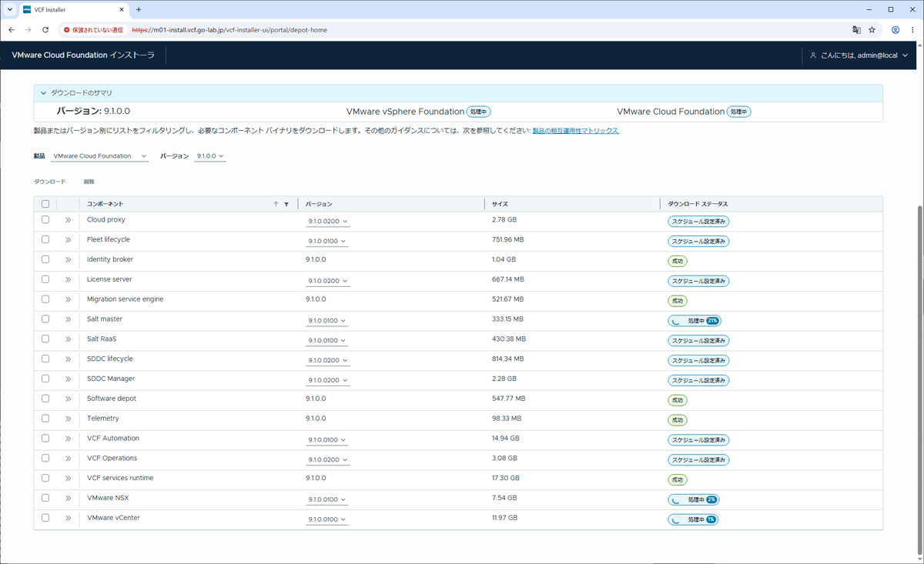924x564 pixels.
Task: Click the download status column header
Action: tap(698, 204)
